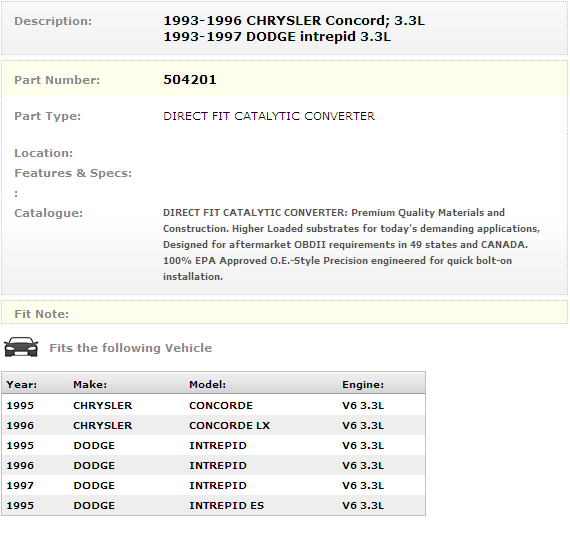Select the 1996 Dodge Intrepid row
This screenshot has height=541, width=570.
coord(213,465)
